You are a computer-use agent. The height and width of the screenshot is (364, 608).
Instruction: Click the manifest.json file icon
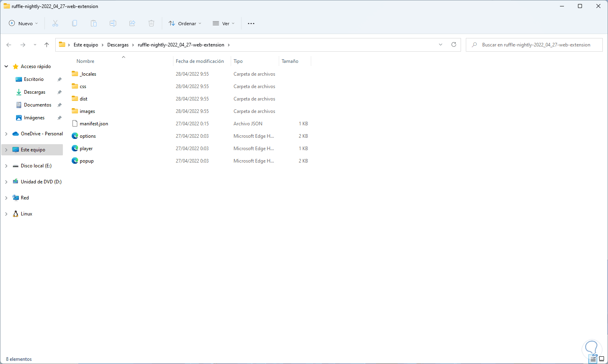pyautogui.click(x=75, y=123)
